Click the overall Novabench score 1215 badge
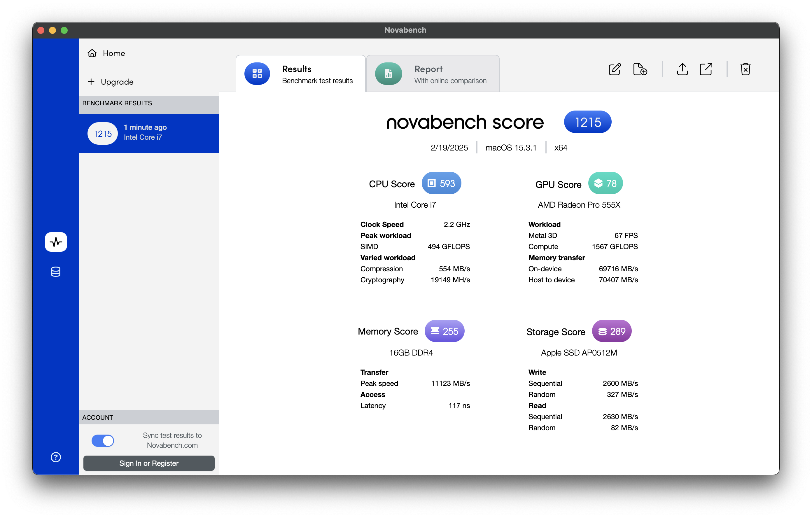 click(x=587, y=122)
